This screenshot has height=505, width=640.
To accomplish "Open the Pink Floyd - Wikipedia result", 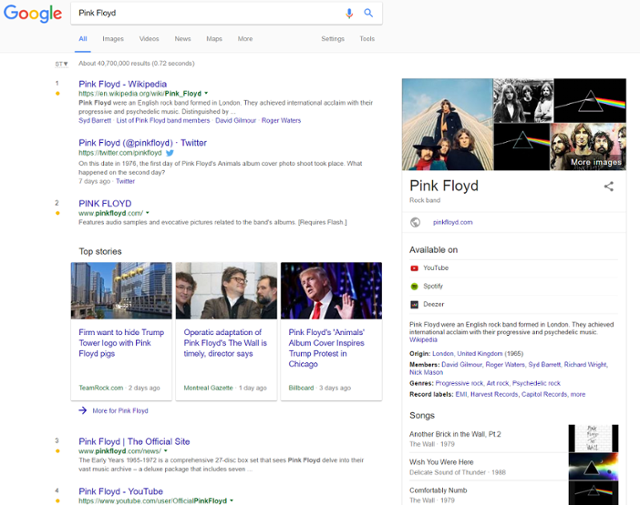I will pos(122,84).
